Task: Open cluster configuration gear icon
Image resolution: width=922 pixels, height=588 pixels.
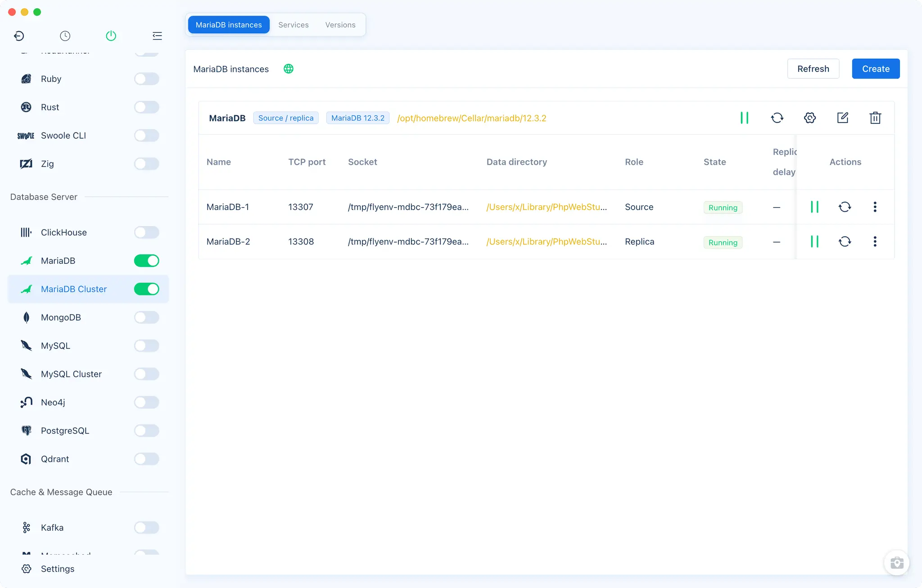Action: click(810, 118)
